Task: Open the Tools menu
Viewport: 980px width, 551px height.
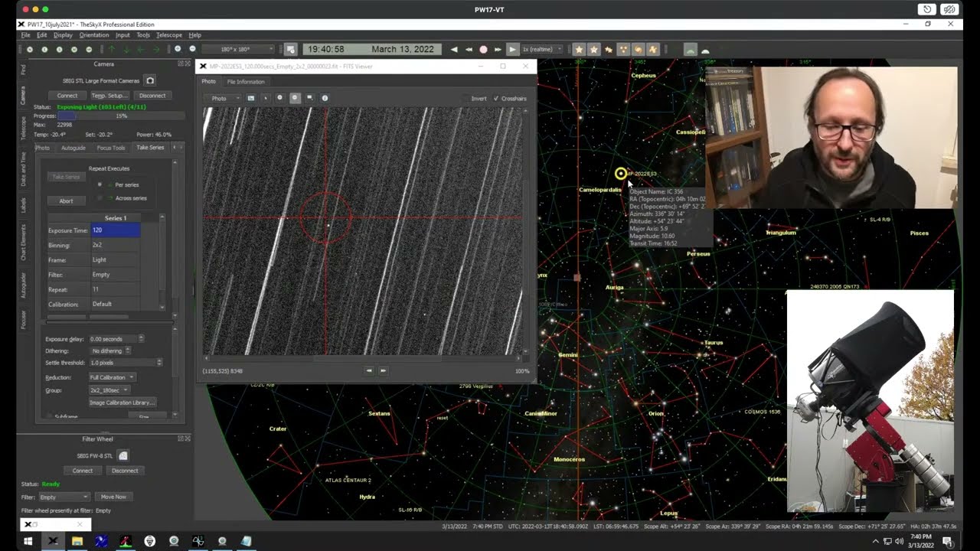Action: tap(143, 35)
